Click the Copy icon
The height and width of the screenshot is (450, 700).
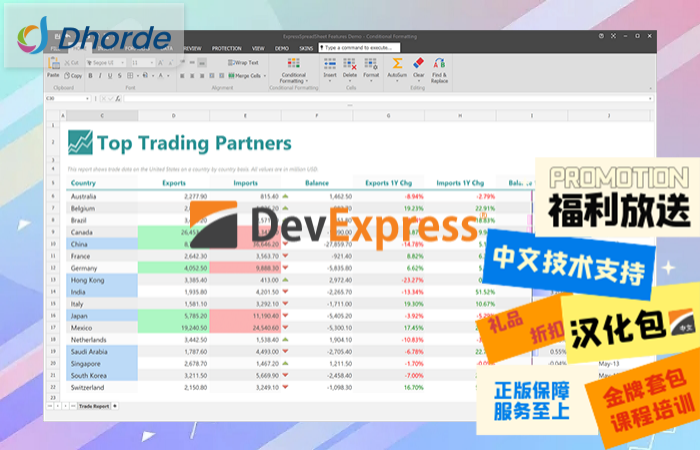pos(67,75)
